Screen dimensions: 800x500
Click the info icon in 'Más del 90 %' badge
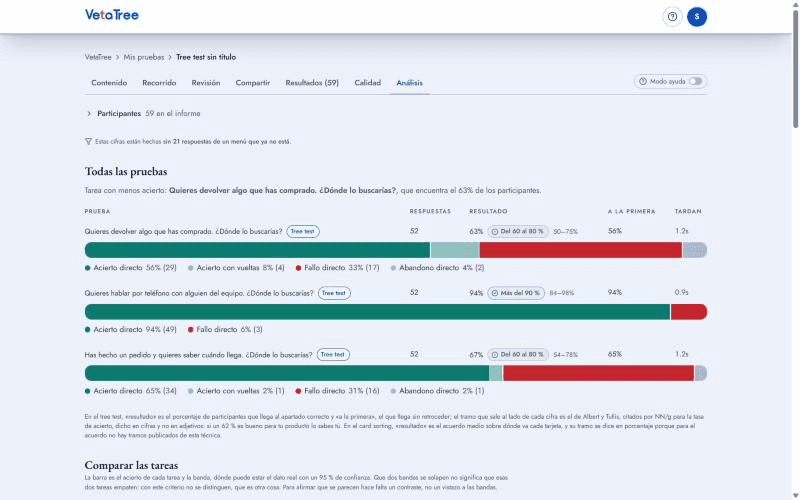(494, 293)
